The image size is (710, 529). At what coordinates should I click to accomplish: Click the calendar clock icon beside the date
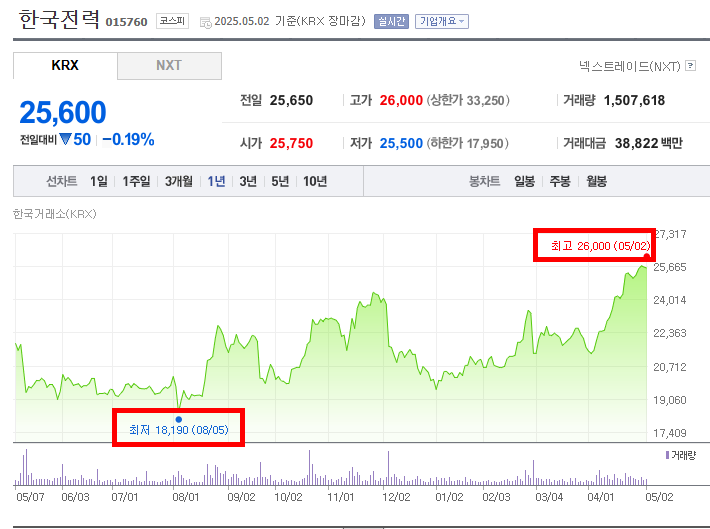[206, 22]
